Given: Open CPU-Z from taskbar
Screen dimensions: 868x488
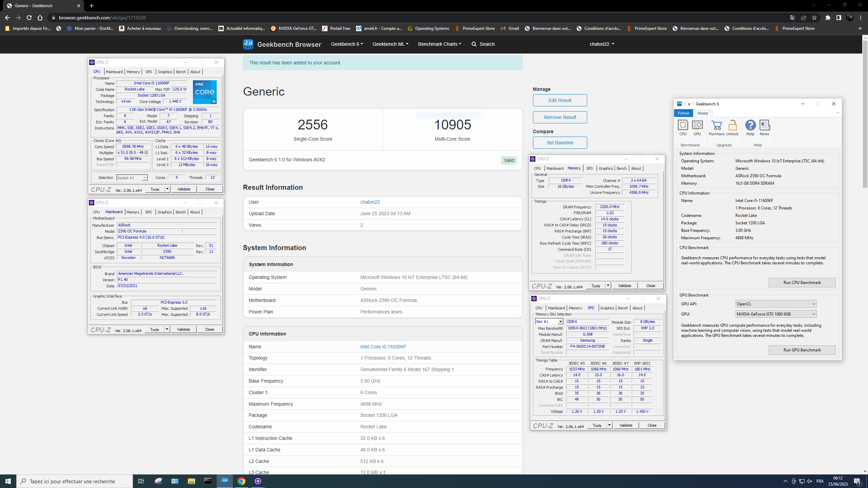Looking at the screenshot, I should coord(258,481).
